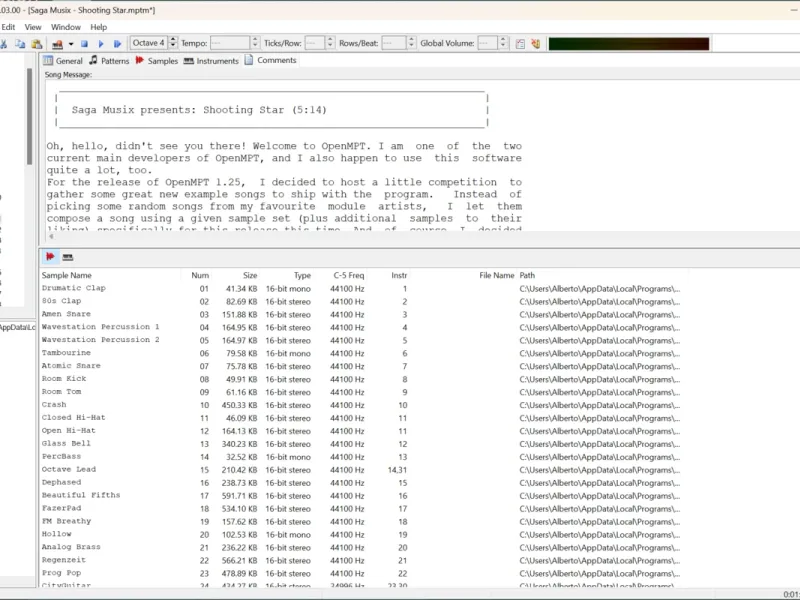Screen dimensions: 800x600
Task: Click the Tempo input field
Action: click(x=230, y=43)
